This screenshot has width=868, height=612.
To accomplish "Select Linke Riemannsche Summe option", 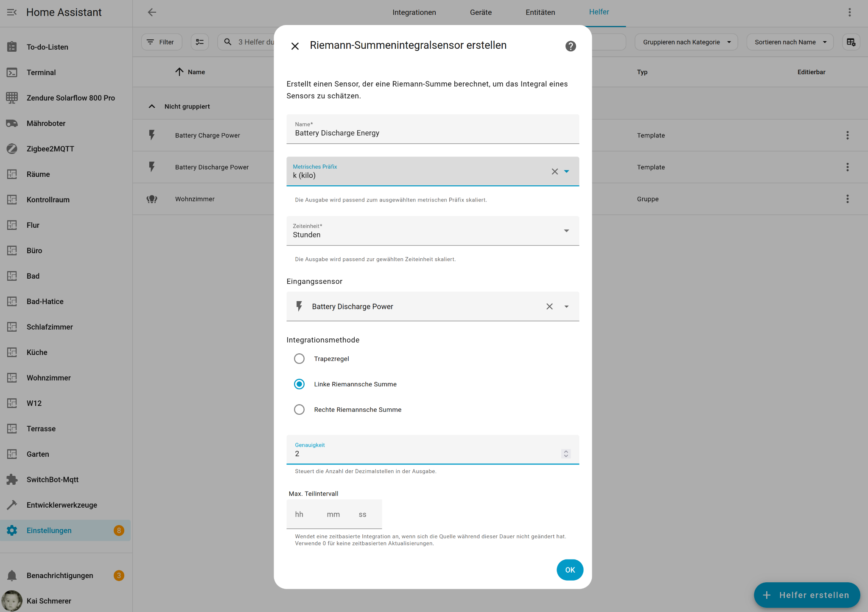I will click(x=299, y=384).
